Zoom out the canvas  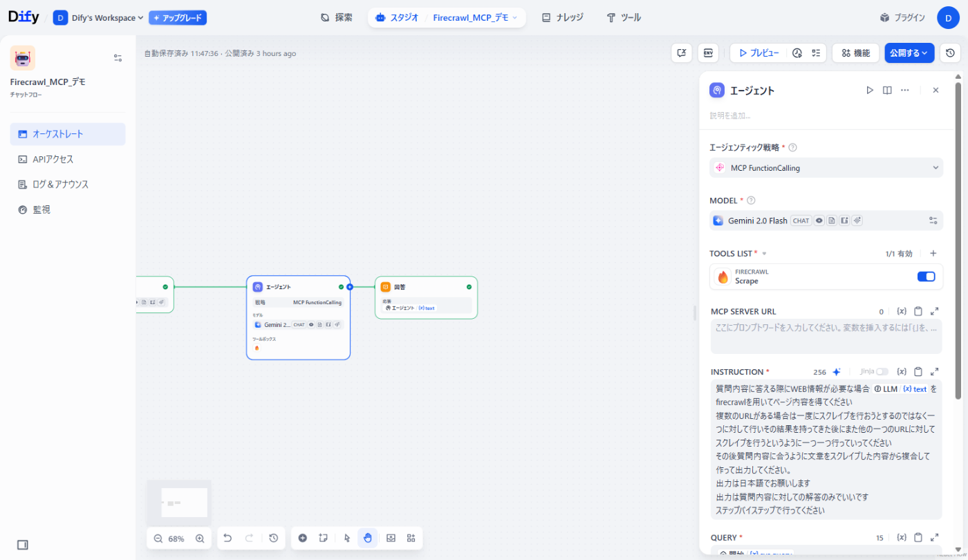(158, 539)
